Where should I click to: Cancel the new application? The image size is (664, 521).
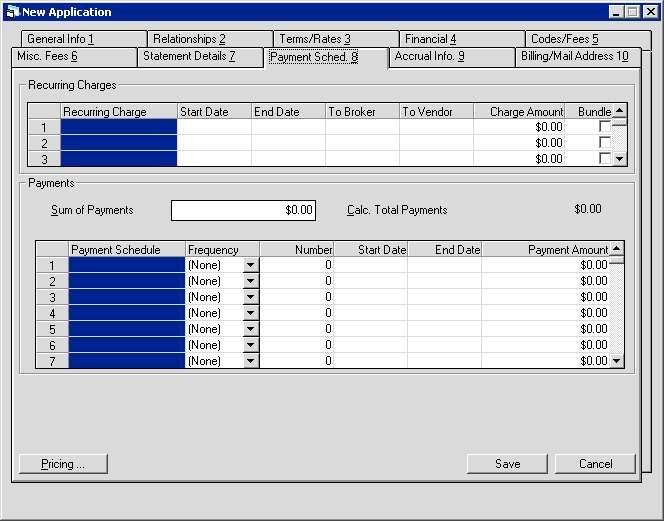pyautogui.click(x=595, y=464)
